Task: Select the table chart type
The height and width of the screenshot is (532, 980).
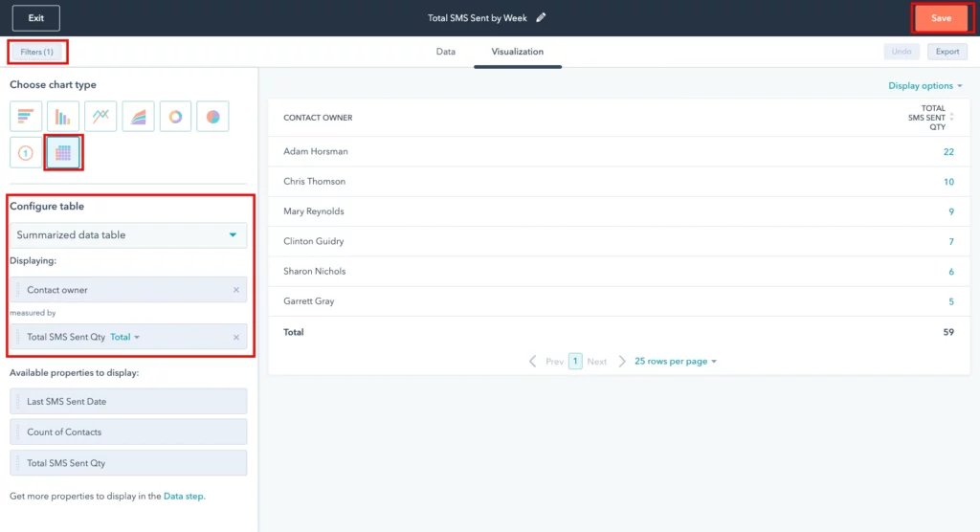Action: click(x=63, y=152)
